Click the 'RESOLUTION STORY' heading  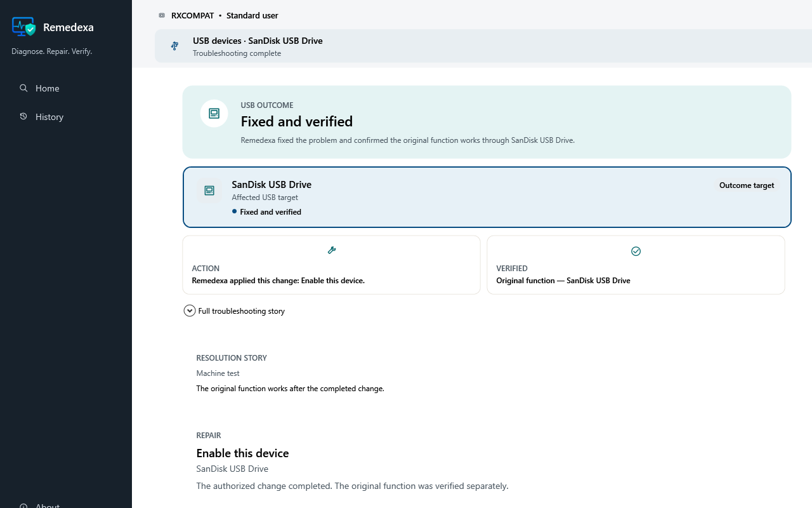click(x=232, y=358)
